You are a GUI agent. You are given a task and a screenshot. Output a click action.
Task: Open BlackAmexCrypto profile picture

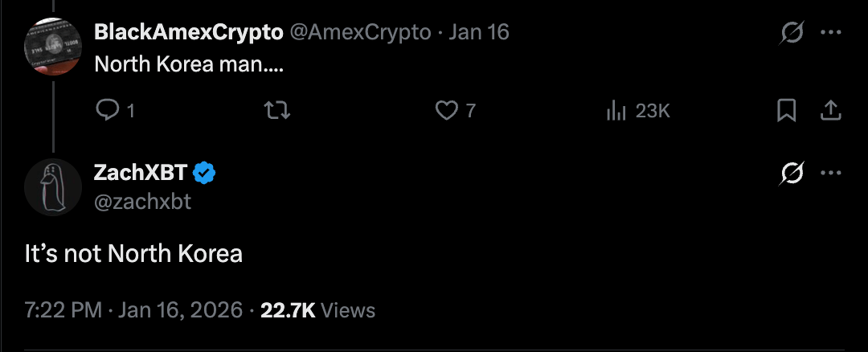click(x=53, y=47)
